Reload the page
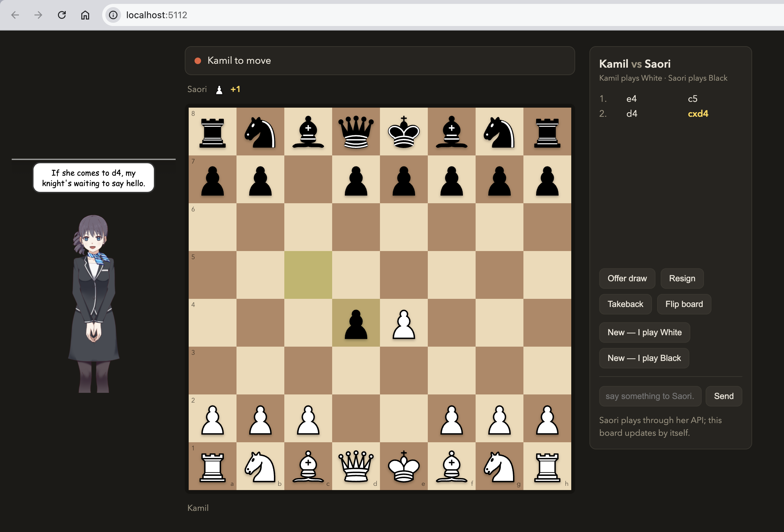This screenshot has height=532, width=784. [62, 15]
